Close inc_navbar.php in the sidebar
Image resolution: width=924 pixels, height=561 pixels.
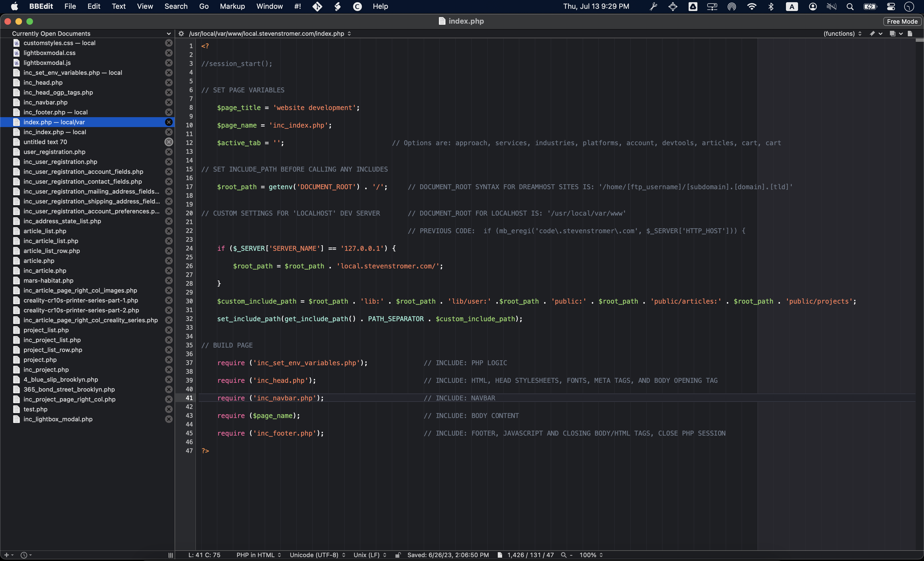click(x=169, y=102)
